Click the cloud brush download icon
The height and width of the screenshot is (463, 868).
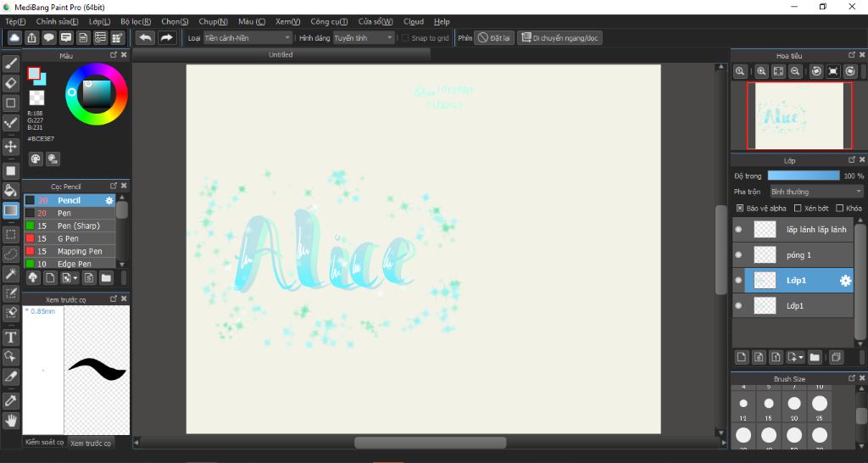[x=33, y=277]
